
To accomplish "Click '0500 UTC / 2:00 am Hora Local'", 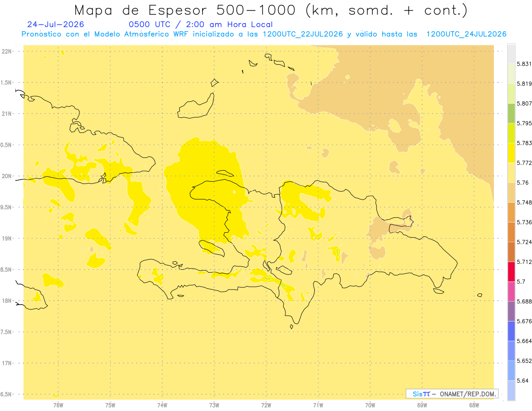I will click(x=200, y=24).
